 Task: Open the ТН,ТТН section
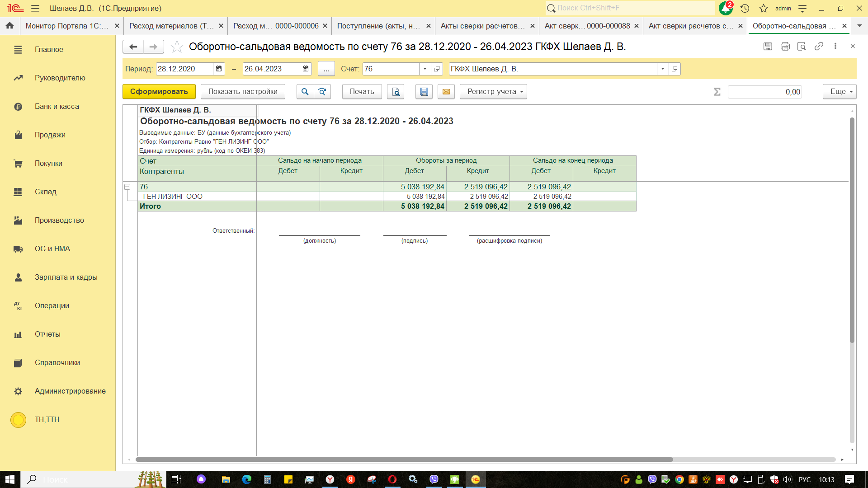pyautogui.click(x=47, y=419)
